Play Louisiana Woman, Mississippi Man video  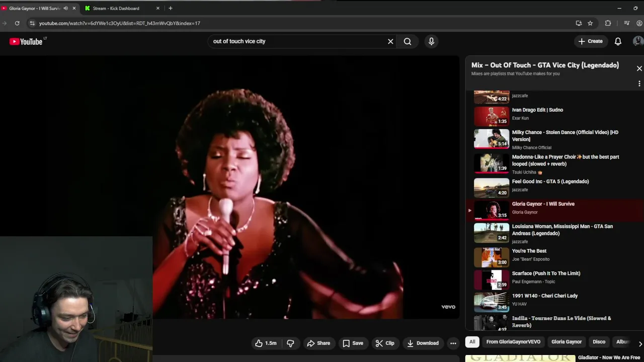pyautogui.click(x=562, y=230)
